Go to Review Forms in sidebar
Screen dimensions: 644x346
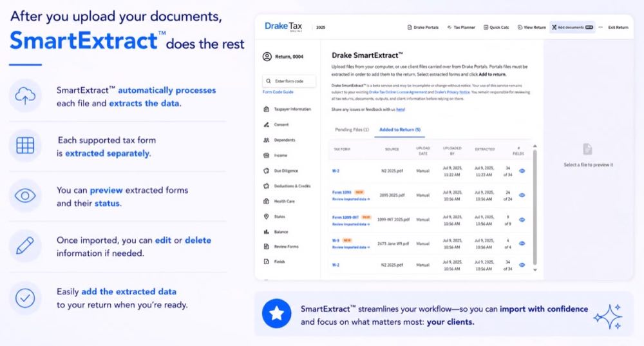tap(281, 247)
